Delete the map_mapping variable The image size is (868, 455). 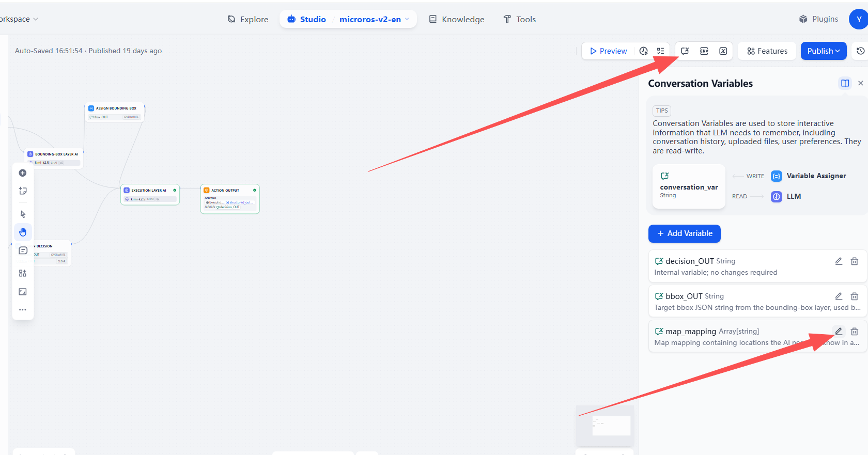pyautogui.click(x=855, y=332)
